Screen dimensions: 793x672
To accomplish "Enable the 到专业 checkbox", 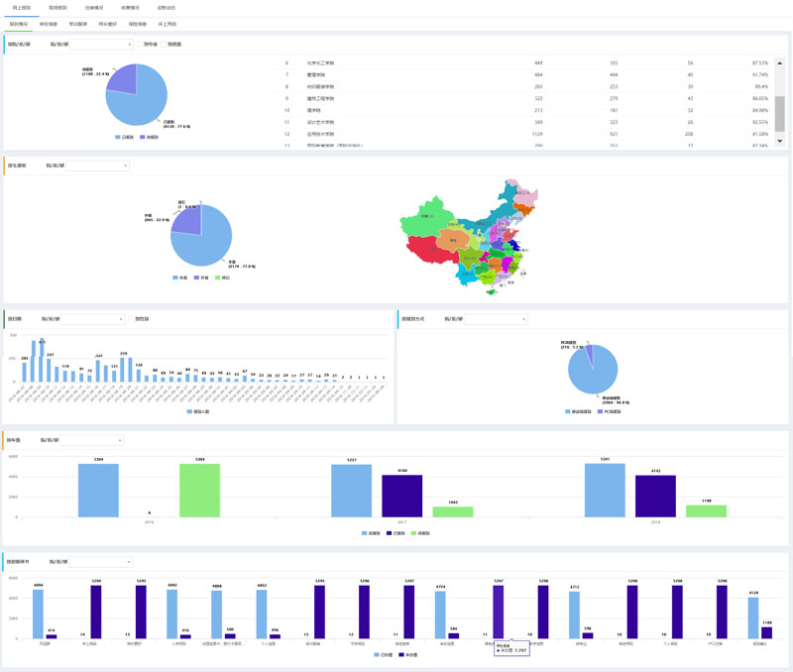I will [141, 44].
